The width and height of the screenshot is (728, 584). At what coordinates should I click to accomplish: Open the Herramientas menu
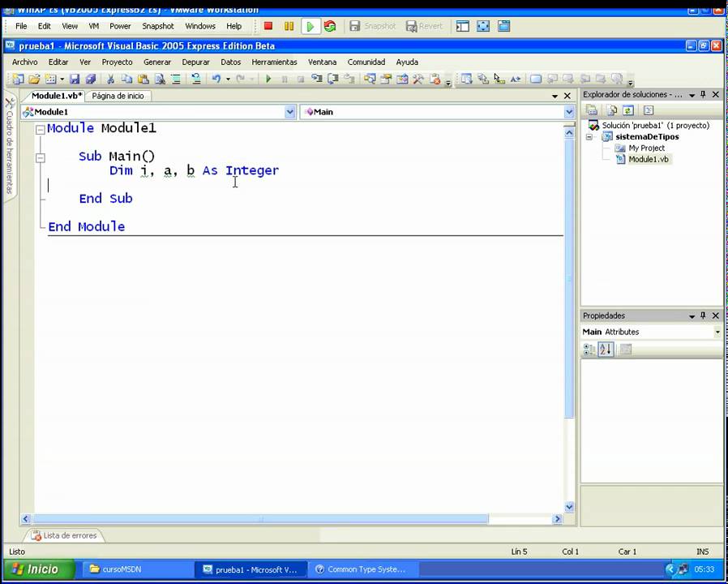point(274,62)
